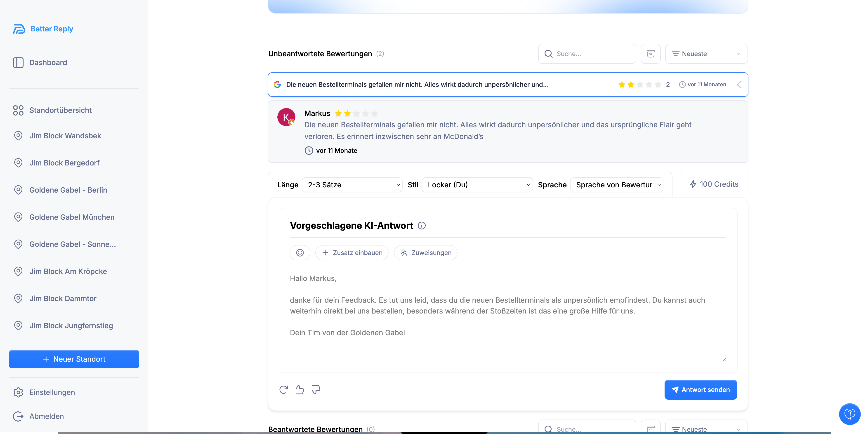Open the Sprache dropdown
Screen dimensions: 868x434
pyautogui.click(x=616, y=185)
